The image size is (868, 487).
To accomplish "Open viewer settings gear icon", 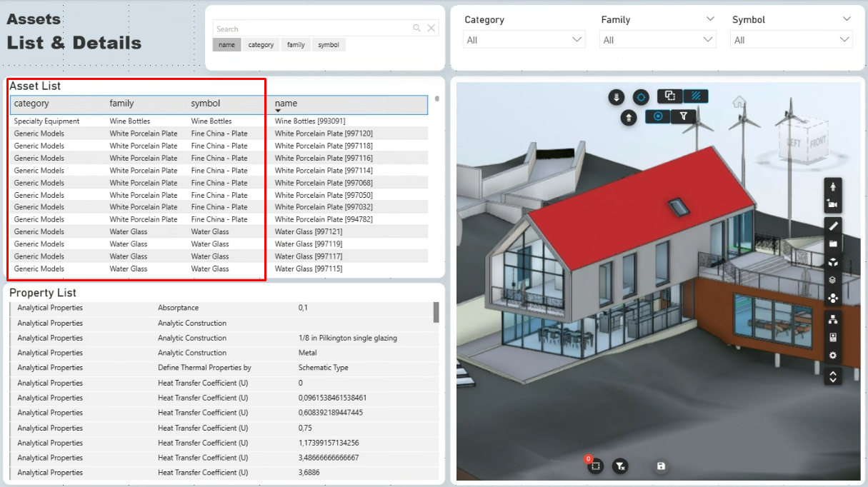I will 832,356.
